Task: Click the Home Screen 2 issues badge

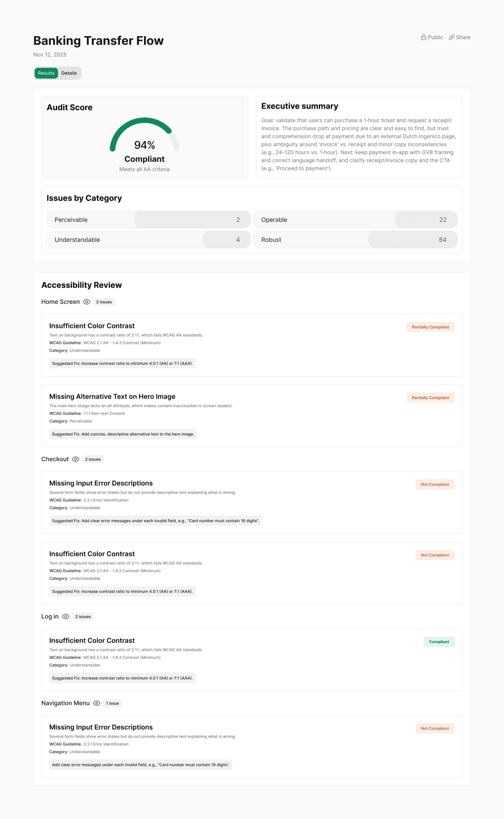Action: 104,302
